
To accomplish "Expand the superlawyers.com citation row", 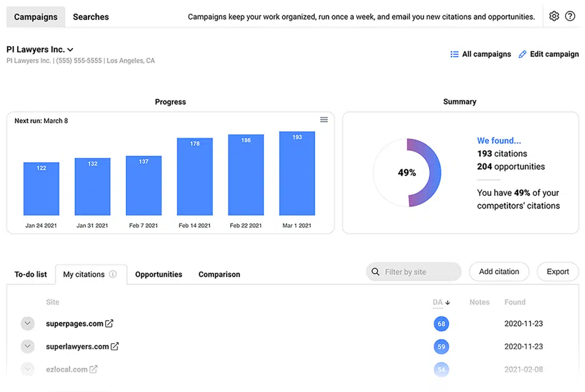I will 27,346.
